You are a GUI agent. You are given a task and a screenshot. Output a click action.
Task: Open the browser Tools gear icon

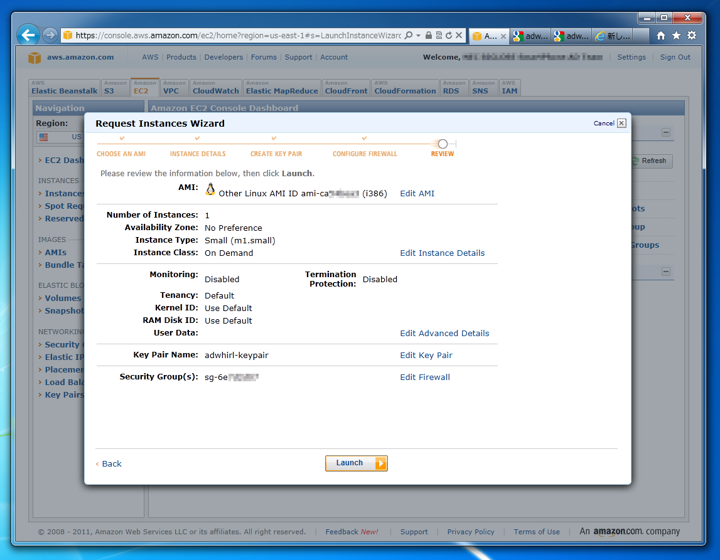pyautogui.click(x=692, y=35)
